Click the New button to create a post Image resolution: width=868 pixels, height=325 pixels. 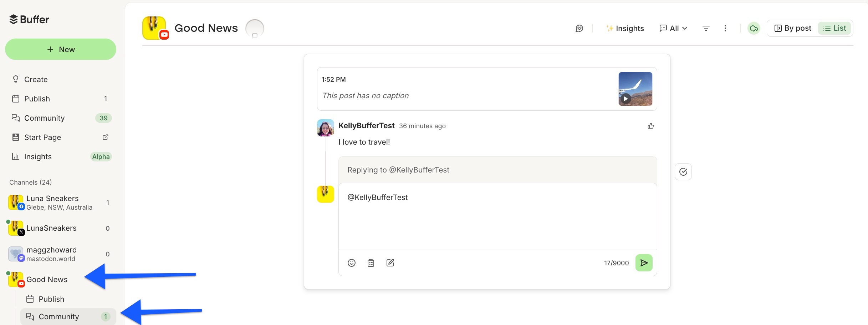[x=61, y=49]
